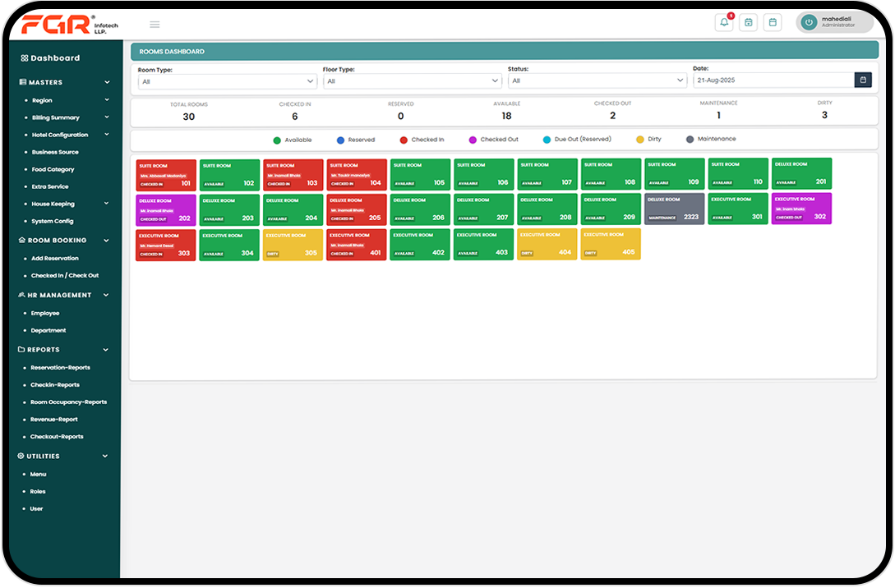
Task: Open the Room Type dropdown
Action: click(x=227, y=81)
